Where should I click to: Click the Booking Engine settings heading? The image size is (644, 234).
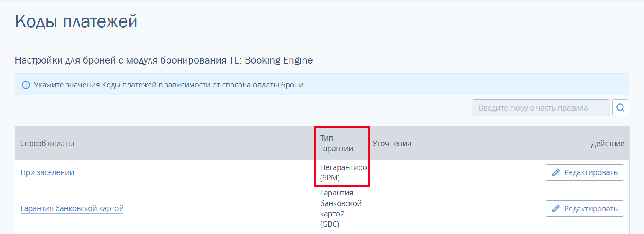coord(164,60)
